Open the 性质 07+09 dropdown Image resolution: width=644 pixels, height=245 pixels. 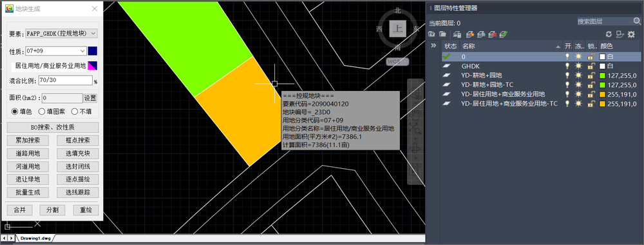coord(55,50)
